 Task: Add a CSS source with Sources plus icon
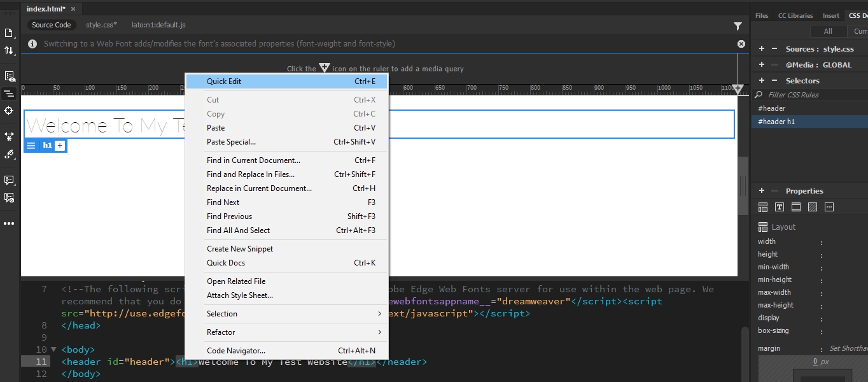(x=762, y=49)
